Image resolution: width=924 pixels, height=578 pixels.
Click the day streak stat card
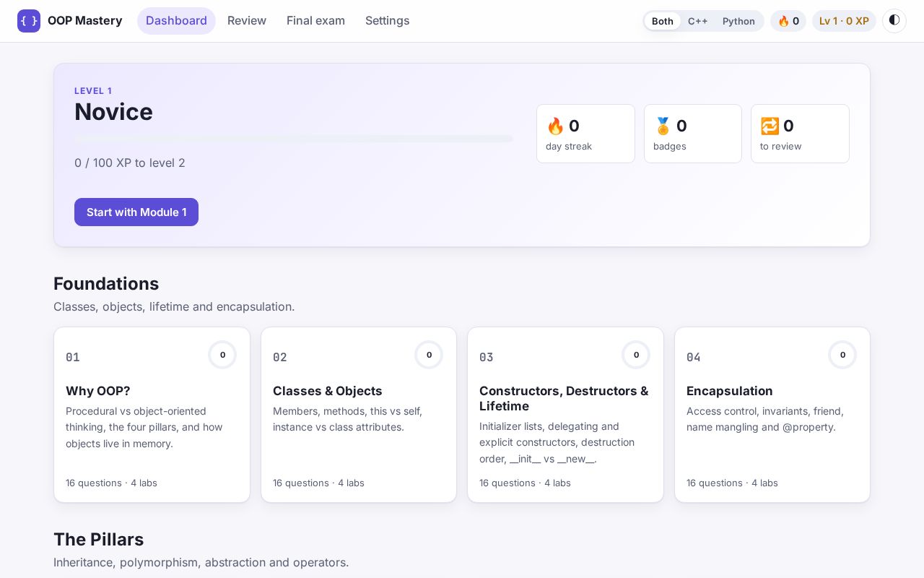point(585,134)
